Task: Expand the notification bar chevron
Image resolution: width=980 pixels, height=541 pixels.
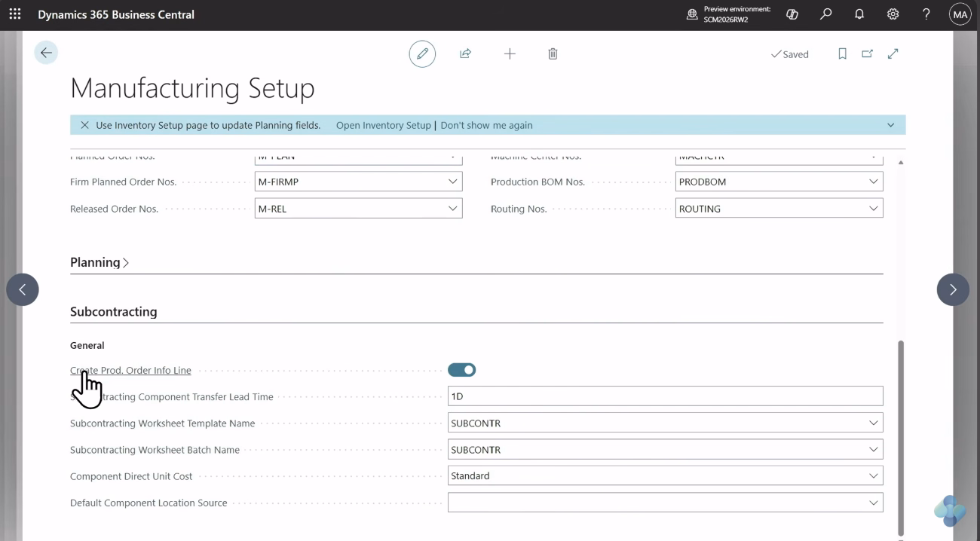Action: [890, 125]
